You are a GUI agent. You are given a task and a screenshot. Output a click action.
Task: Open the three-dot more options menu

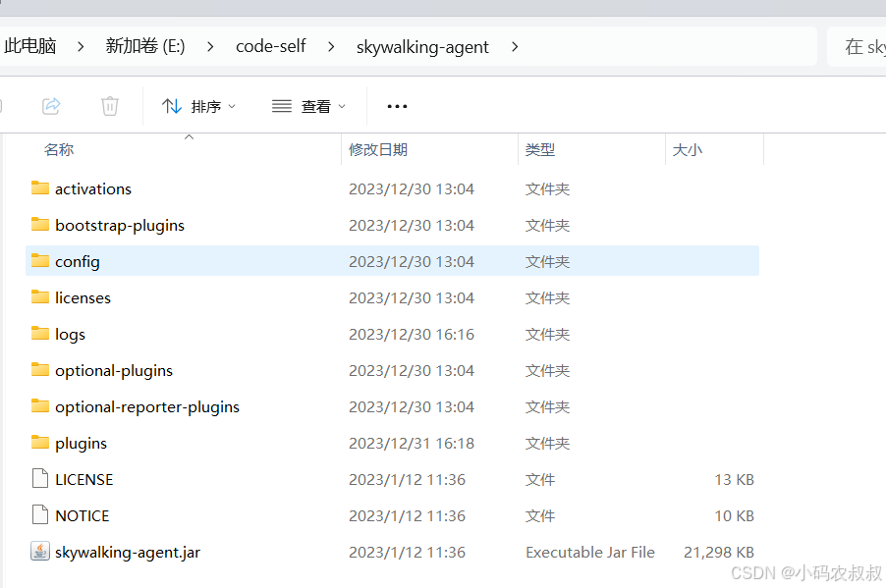tap(397, 106)
